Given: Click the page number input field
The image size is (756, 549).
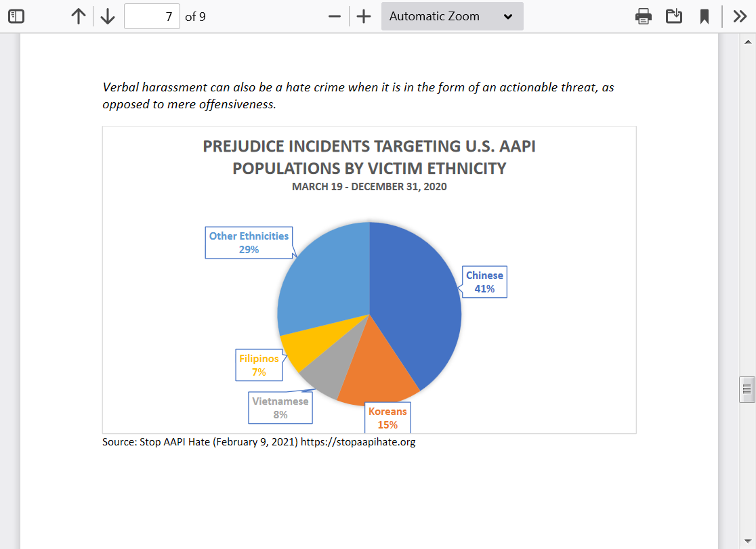Looking at the screenshot, I should pyautogui.click(x=152, y=16).
